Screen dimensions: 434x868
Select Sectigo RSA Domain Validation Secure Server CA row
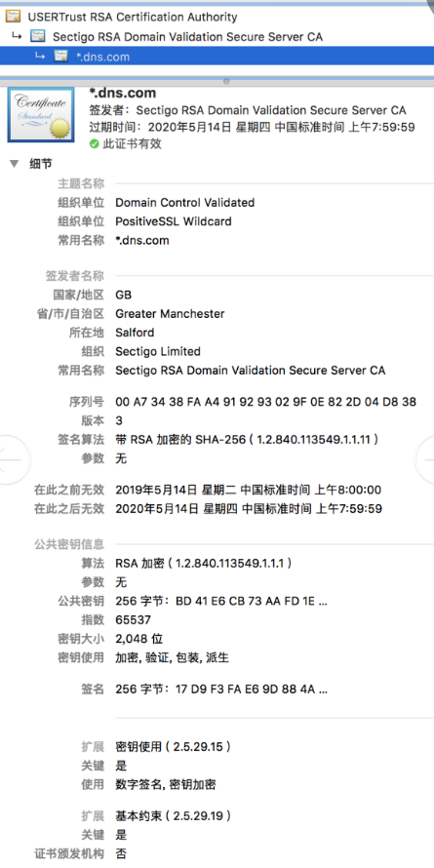(x=217, y=36)
